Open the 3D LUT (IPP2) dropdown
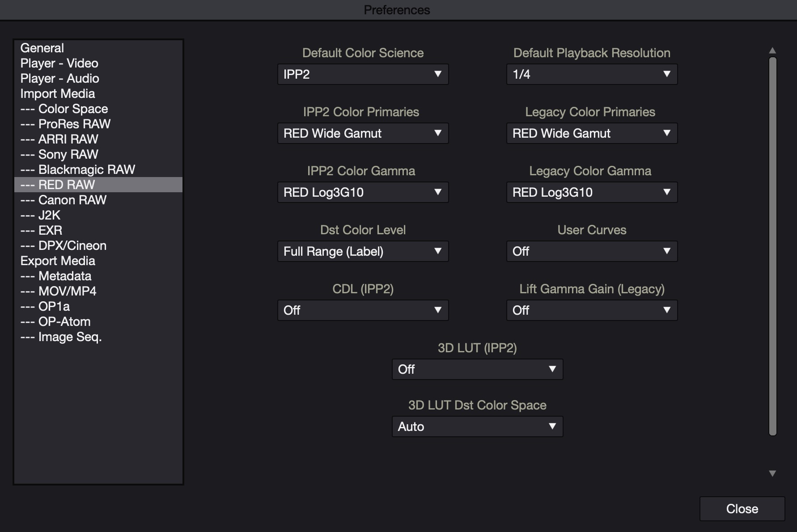The height and width of the screenshot is (532, 797). [x=477, y=369]
